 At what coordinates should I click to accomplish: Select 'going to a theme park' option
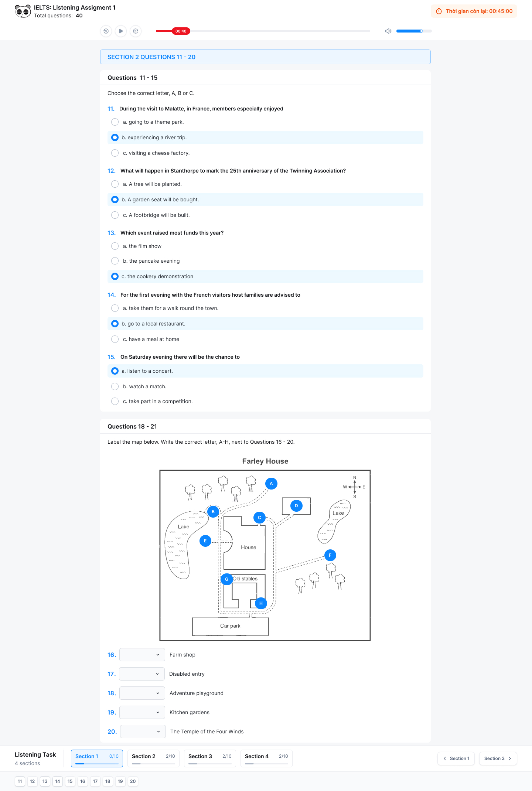click(115, 122)
